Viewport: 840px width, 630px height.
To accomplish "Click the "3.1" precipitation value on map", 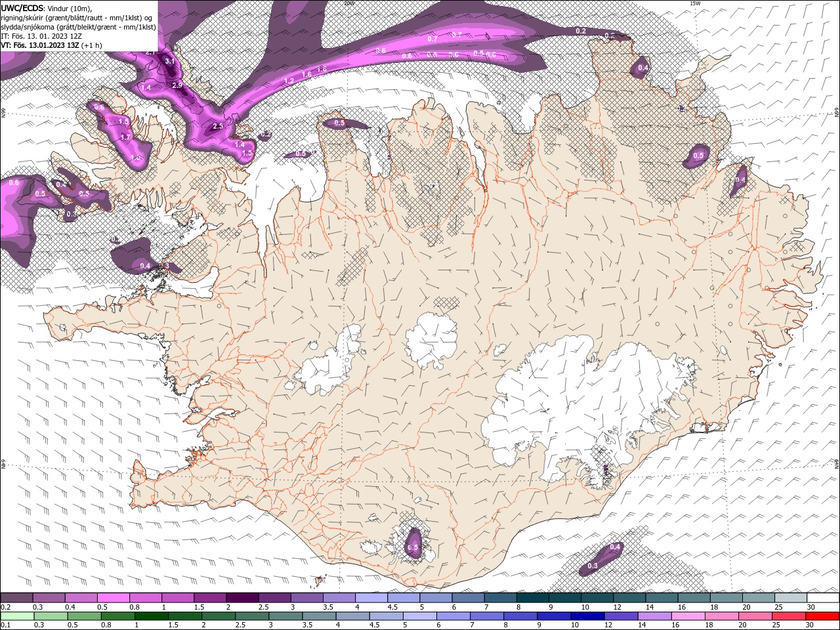I will click(169, 61).
